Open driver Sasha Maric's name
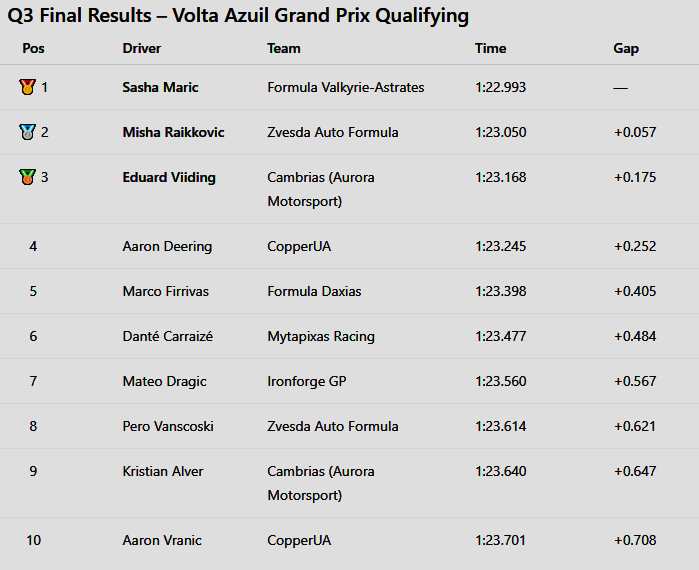Image resolution: width=699 pixels, height=570 pixels. pyautogui.click(x=160, y=87)
